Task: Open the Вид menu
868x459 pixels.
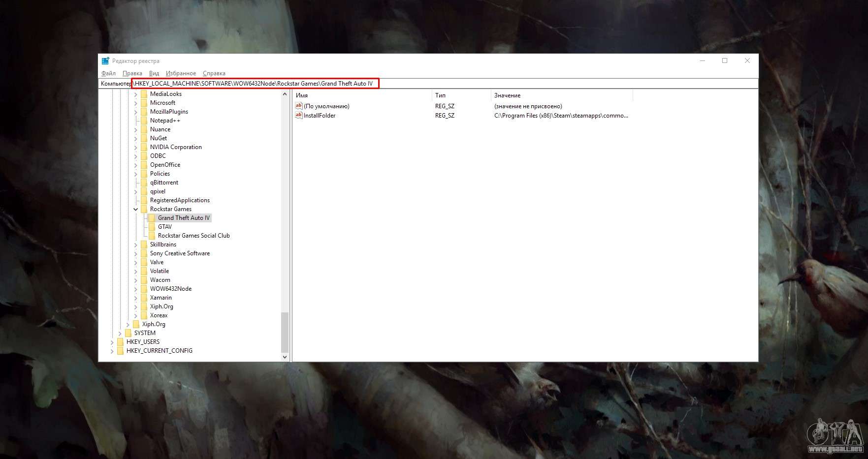Action: pyautogui.click(x=154, y=73)
